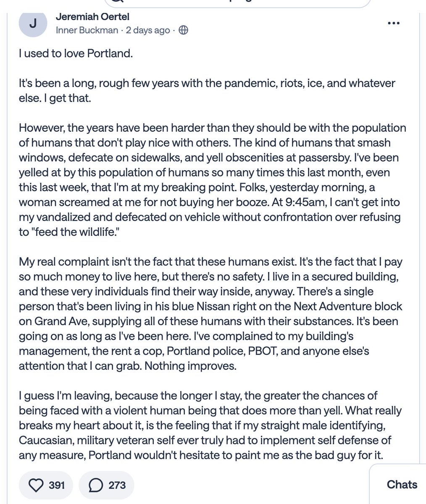View the 391 reactions count
This screenshot has height=504, width=426.
[57, 485]
